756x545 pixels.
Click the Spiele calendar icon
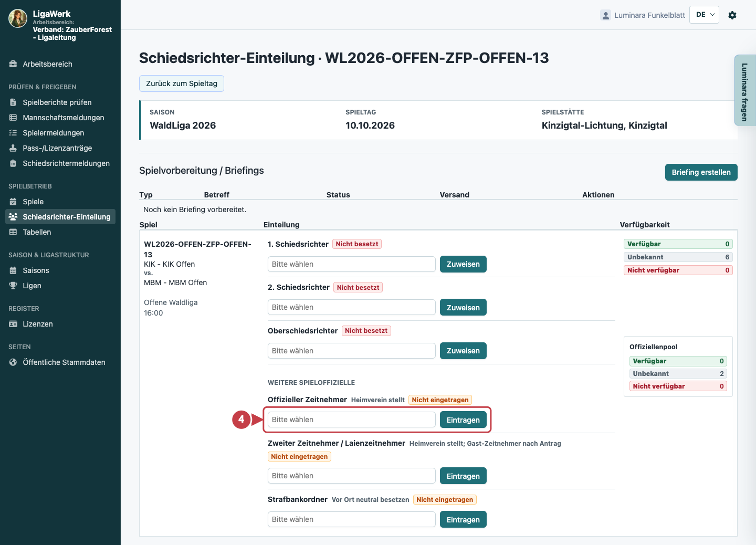point(13,202)
